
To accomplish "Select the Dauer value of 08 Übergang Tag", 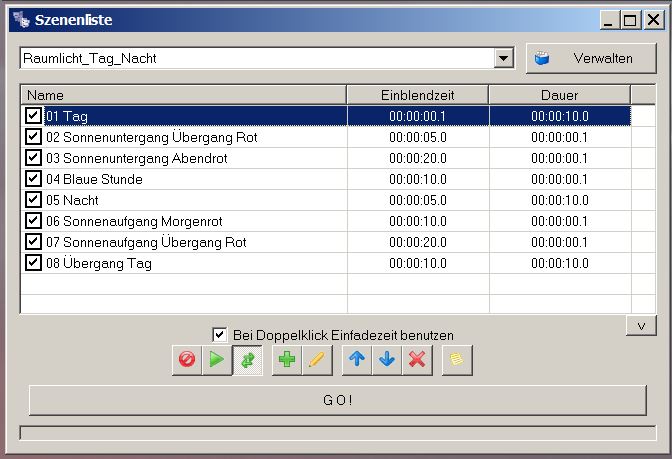I will coord(559,263).
